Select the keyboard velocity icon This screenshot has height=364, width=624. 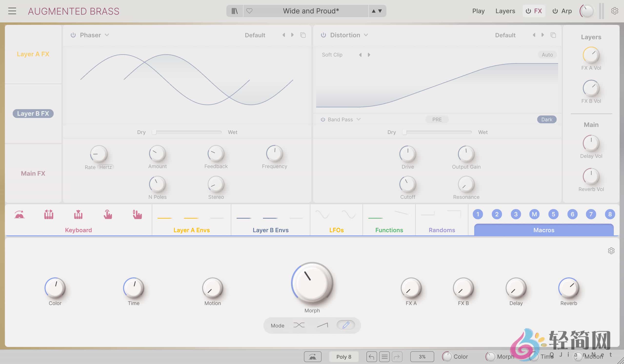pyautogui.click(x=79, y=215)
